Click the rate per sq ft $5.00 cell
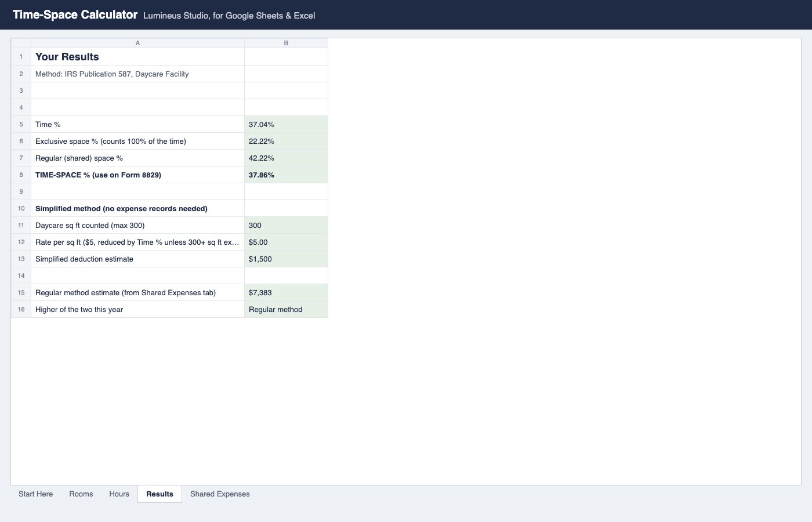This screenshot has width=812, height=522. click(286, 242)
